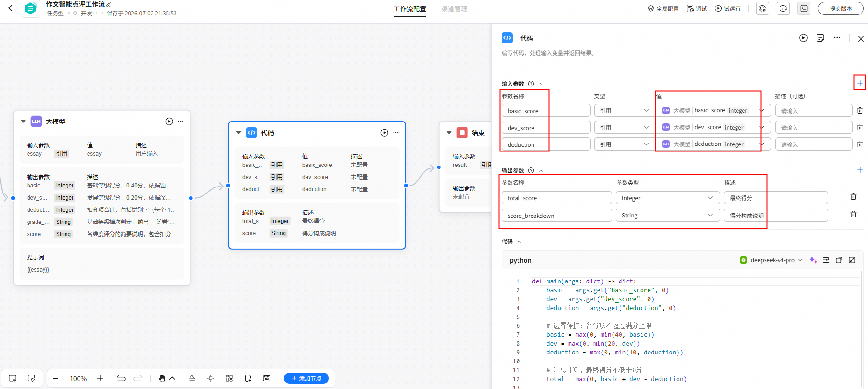Open the type dropdown for dev_score
Screen dimensions: 868x389
point(624,127)
